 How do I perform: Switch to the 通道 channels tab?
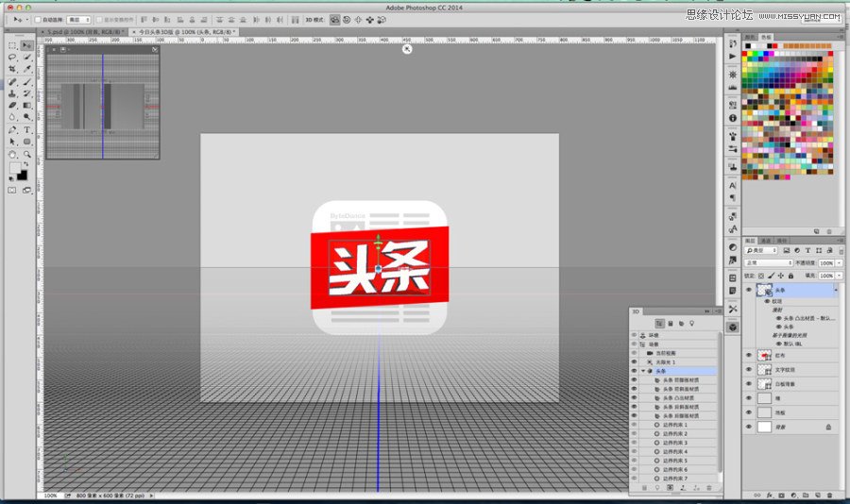click(x=766, y=241)
